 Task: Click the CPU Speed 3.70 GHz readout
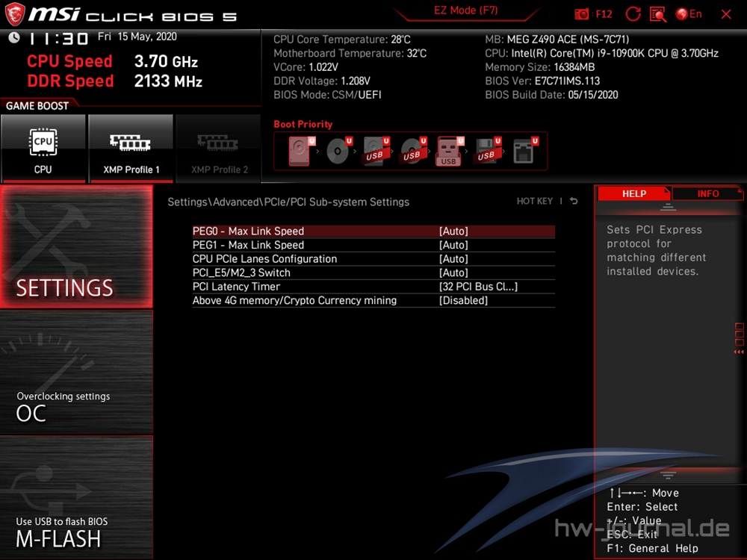[113, 61]
